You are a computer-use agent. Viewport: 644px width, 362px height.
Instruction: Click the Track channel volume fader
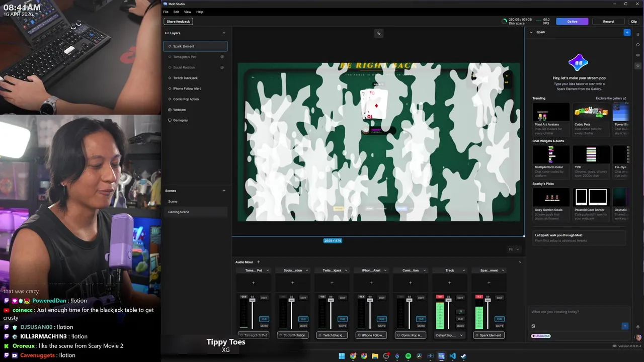coord(448,300)
